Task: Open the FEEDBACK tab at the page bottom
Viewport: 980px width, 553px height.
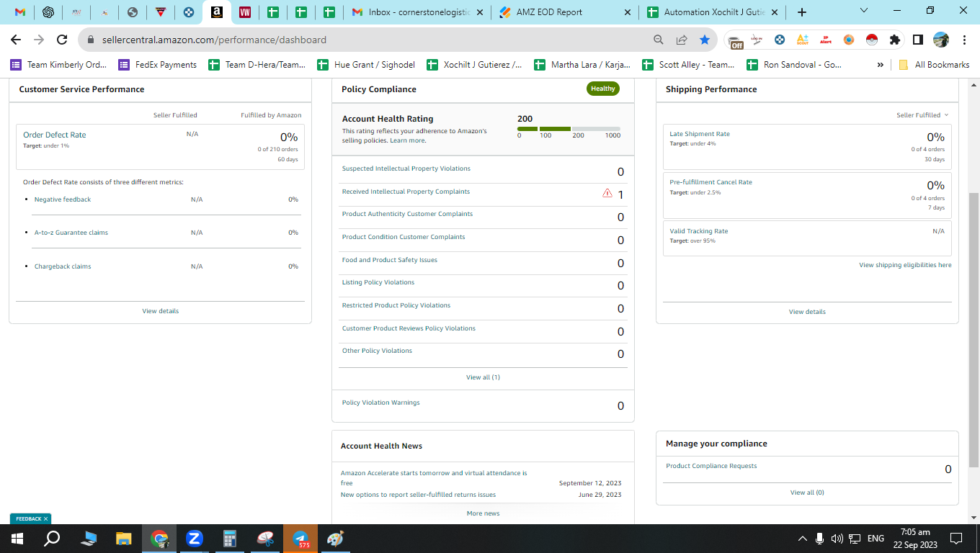Action: coord(30,518)
